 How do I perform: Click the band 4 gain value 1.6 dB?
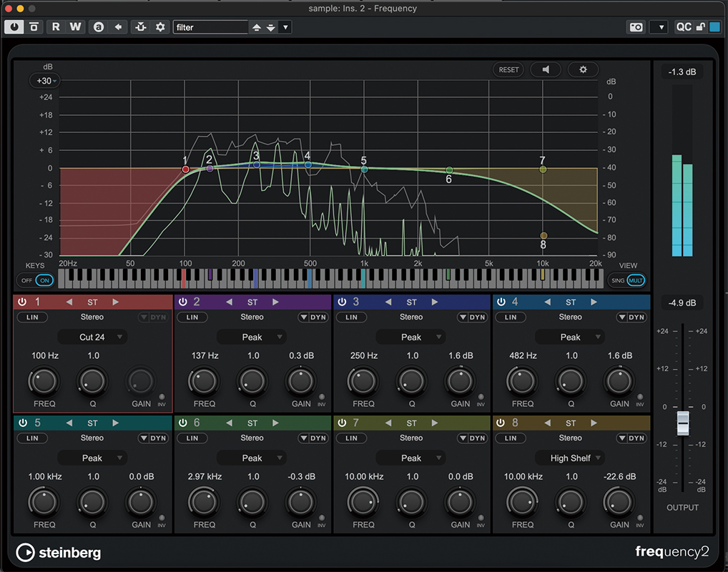coord(620,355)
